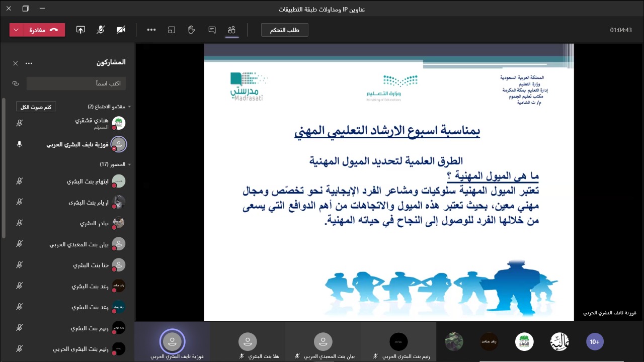The width and height of the screenshot is (644, 362).
Task: Click muted mic icon for اريام بنت البشرى
Action: tap(19, 203)
